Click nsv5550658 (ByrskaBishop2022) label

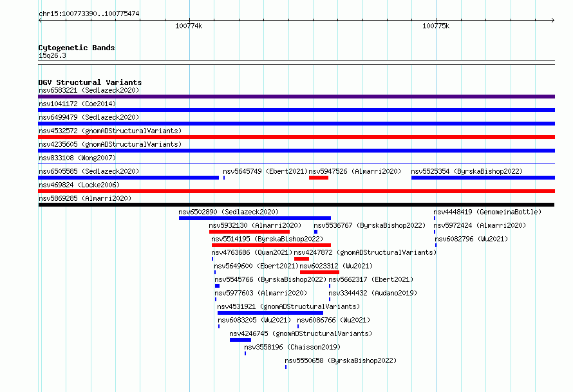click(341, 360)
